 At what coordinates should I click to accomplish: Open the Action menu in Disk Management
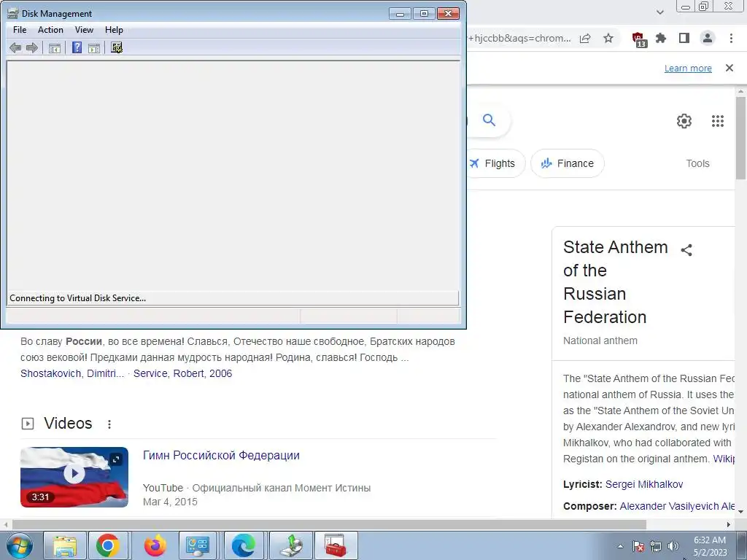(x=50, y=29)
